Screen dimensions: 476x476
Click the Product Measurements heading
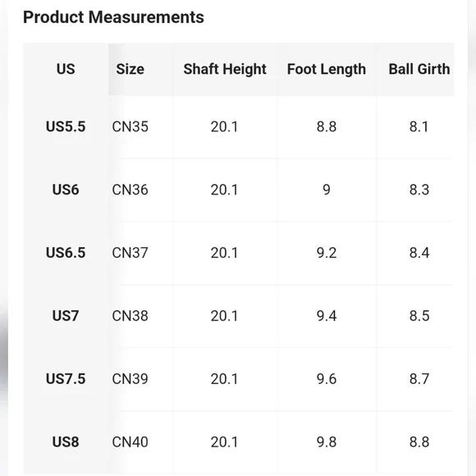click(113, 17)
